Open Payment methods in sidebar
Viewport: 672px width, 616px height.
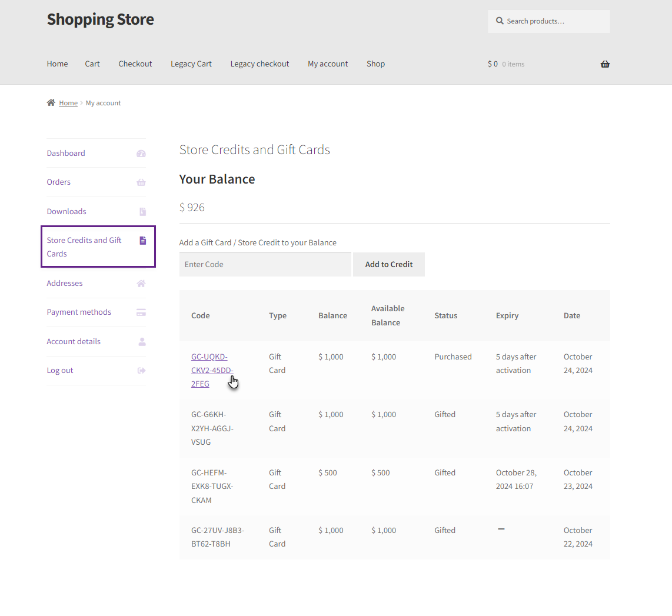point(79,312)
